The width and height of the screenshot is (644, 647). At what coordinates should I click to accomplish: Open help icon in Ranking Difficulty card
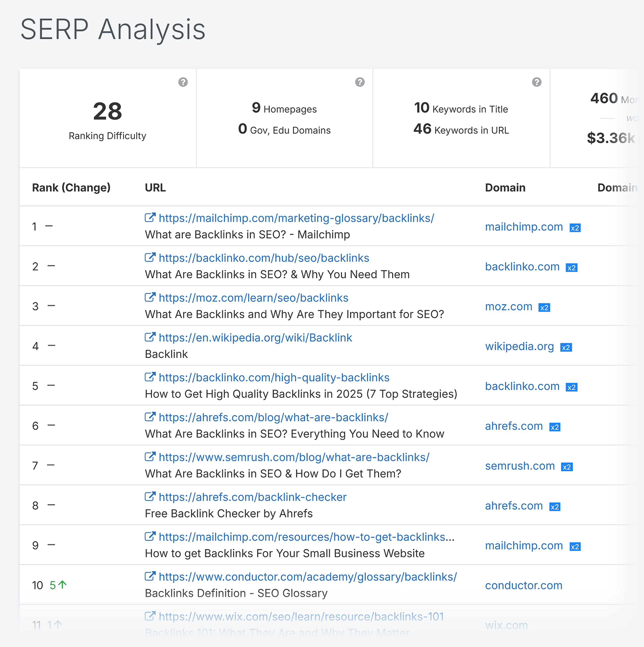[183, 82]
